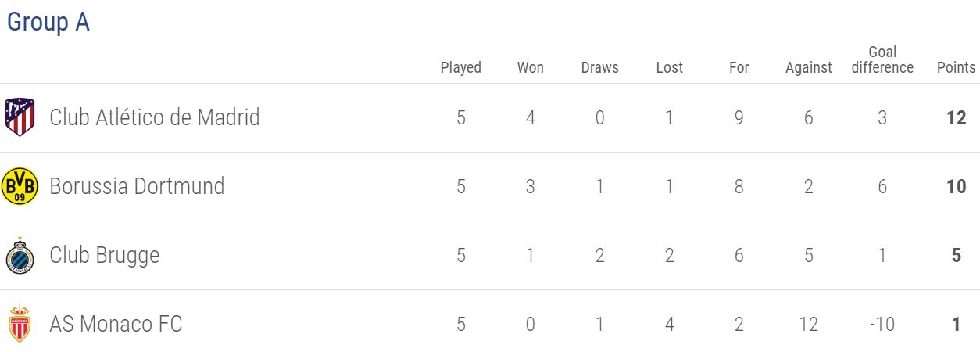980x352 pixels.
Task: Click the Goal difference column header
Action: pos(882,59)
